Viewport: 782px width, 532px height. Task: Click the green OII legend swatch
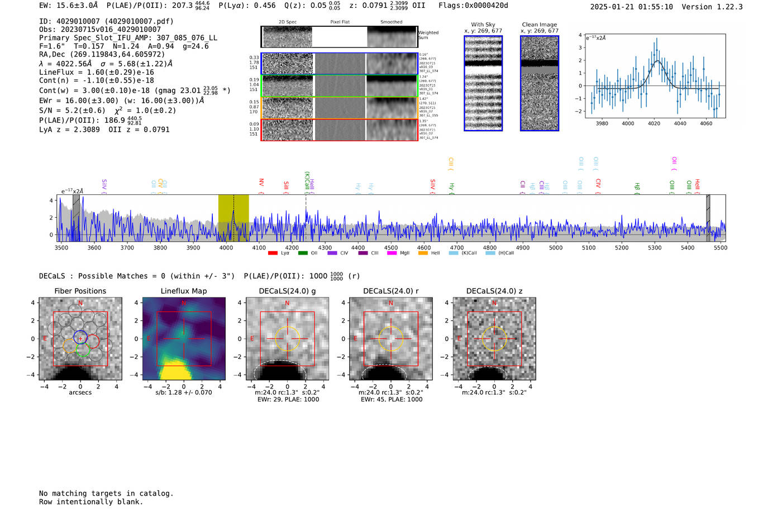point(303,253)
